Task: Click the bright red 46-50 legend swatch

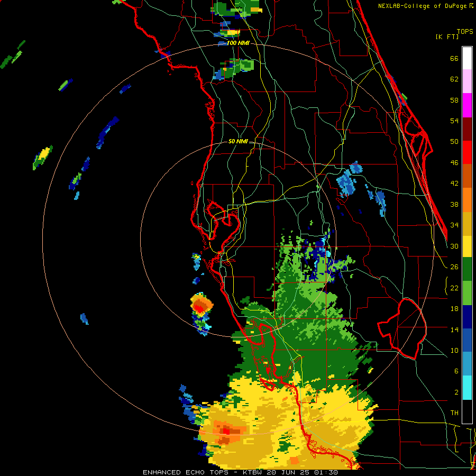Action: [467, 152]
